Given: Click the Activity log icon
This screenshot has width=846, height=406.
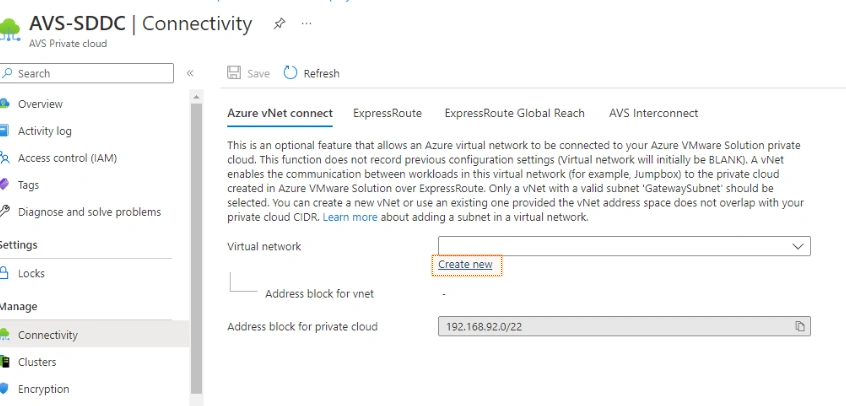Looking at the screenshot, I should click(4, 131).
